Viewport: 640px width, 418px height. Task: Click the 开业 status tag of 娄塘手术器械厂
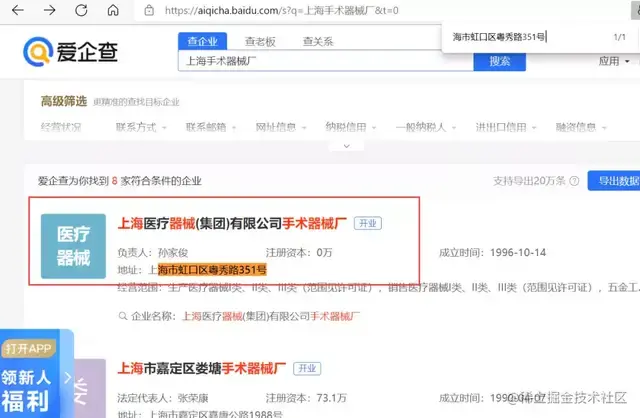coord(307,369)
